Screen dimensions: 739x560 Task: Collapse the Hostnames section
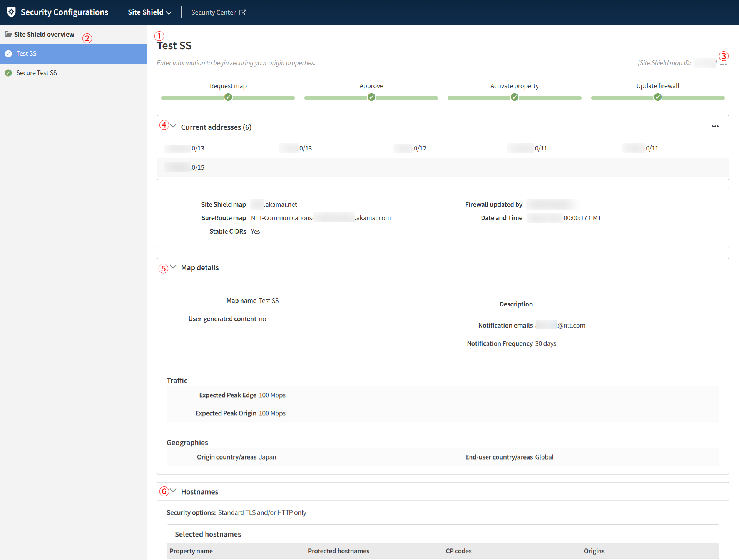coord(173,491)
